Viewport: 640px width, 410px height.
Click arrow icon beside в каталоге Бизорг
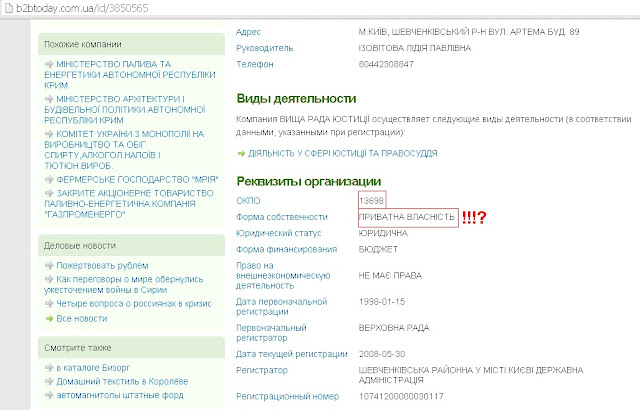49,368
